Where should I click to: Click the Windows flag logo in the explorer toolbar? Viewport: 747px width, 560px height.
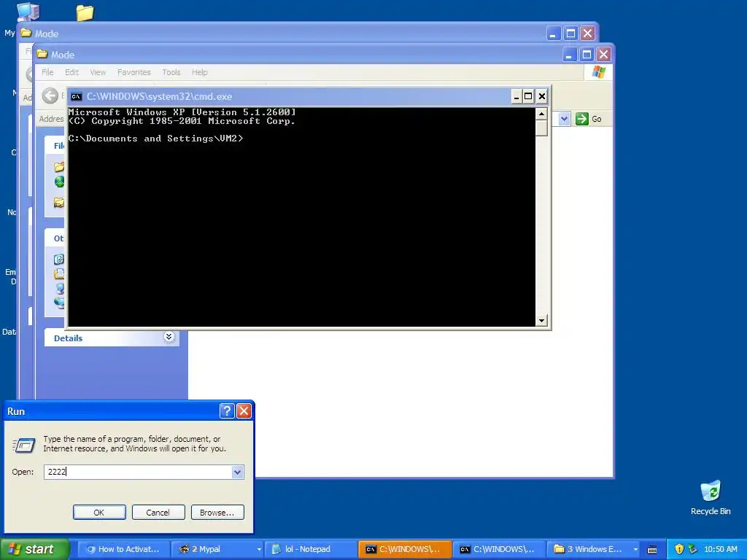tap(599, 72)
